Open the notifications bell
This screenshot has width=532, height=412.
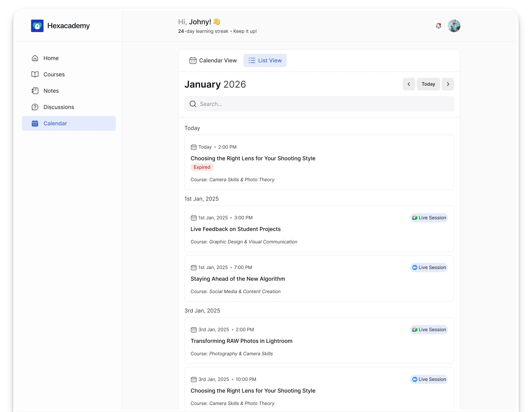pos(439,26)
